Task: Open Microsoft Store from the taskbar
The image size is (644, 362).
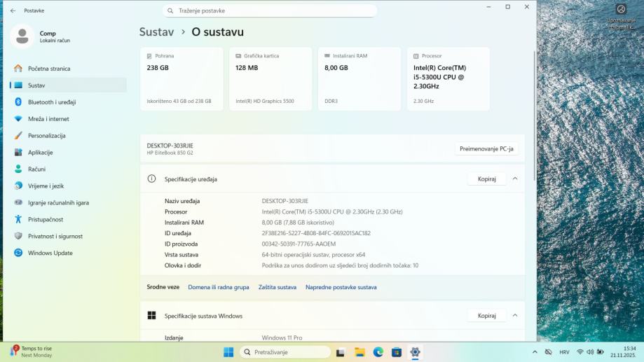Action: 397,352
